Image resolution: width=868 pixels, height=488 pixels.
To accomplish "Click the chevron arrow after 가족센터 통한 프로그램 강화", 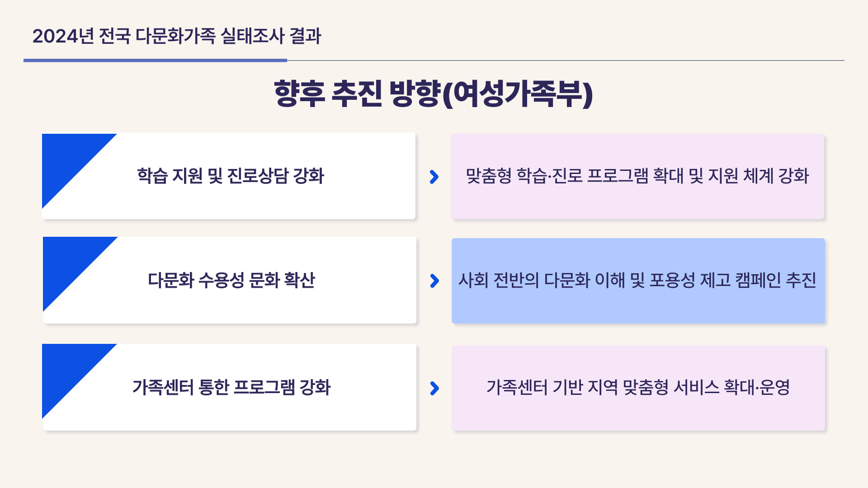I will (x=434, y=388).
